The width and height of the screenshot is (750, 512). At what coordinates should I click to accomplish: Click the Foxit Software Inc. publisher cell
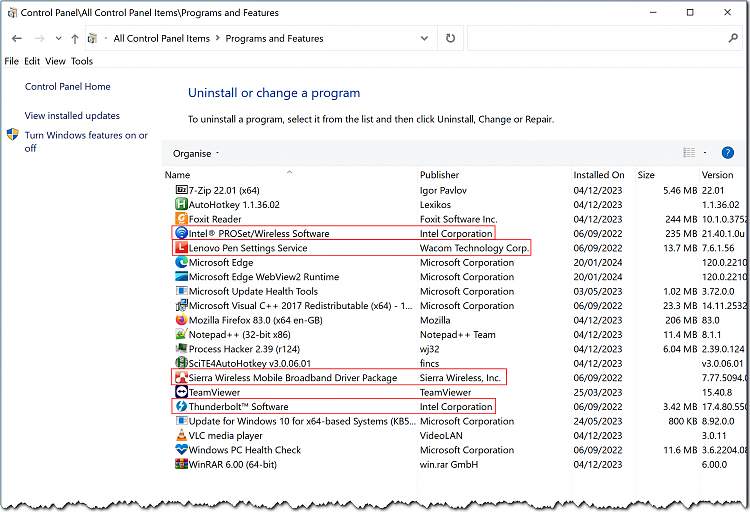[459, 219]
